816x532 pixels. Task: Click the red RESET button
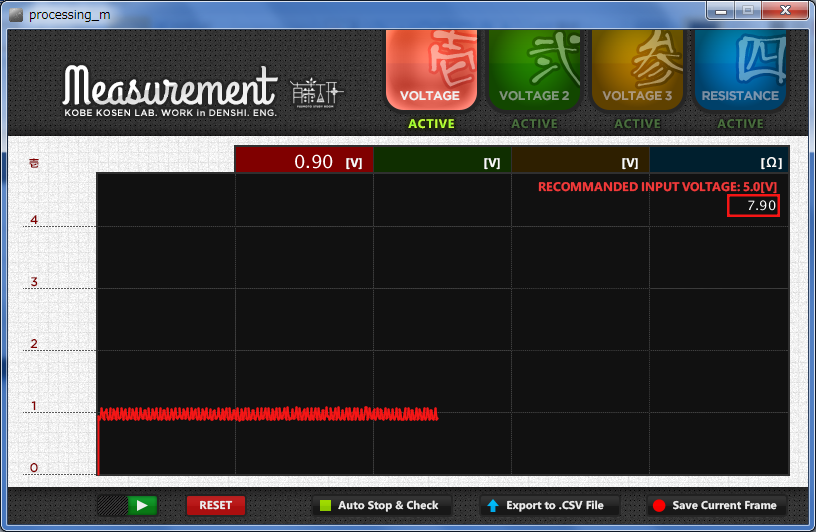pyautogui.click(x=215, y=505)
